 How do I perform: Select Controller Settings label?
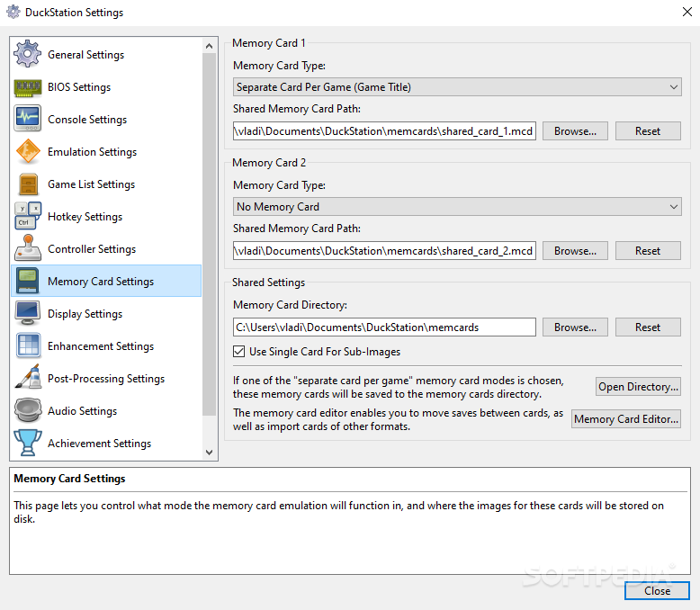coord(92,248)
